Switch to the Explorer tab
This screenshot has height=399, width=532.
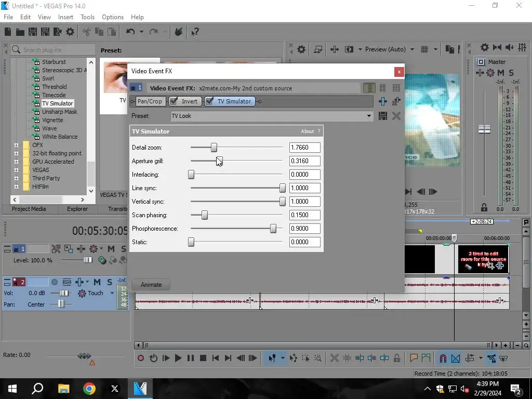(77, 209)
